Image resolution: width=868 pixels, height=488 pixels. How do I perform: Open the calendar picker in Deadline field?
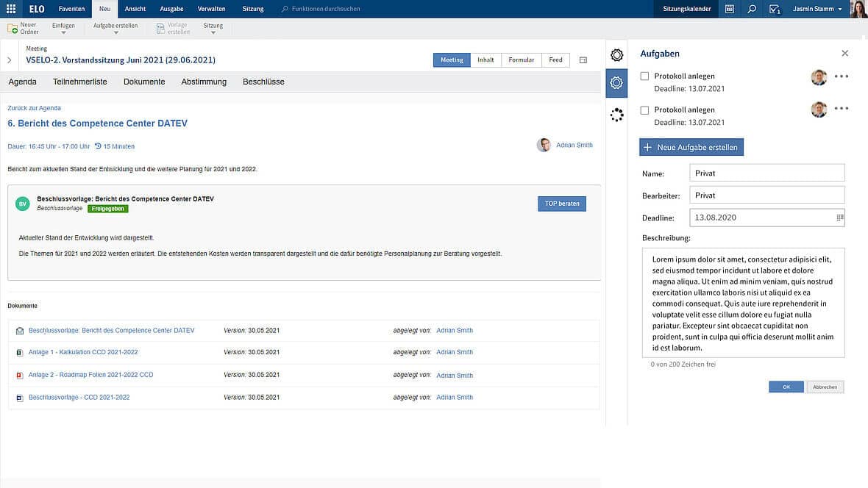tap(839, 218)
